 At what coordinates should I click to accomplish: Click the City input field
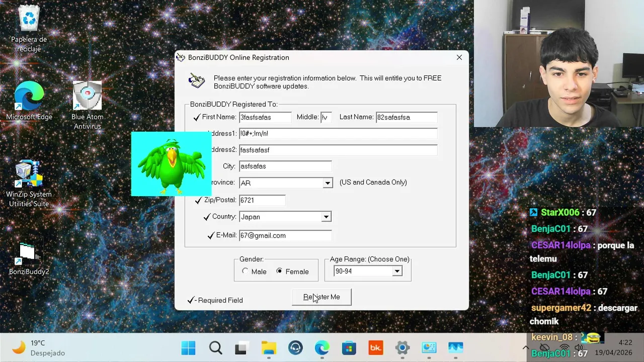pos(285,166)
